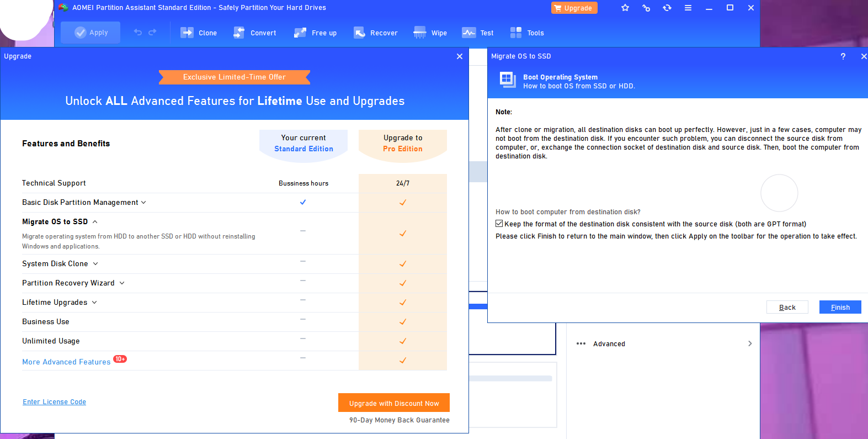Click the Unlimited Usage row label
The height and width of the screenshot is (439, 868).
[x=51, y=341]
